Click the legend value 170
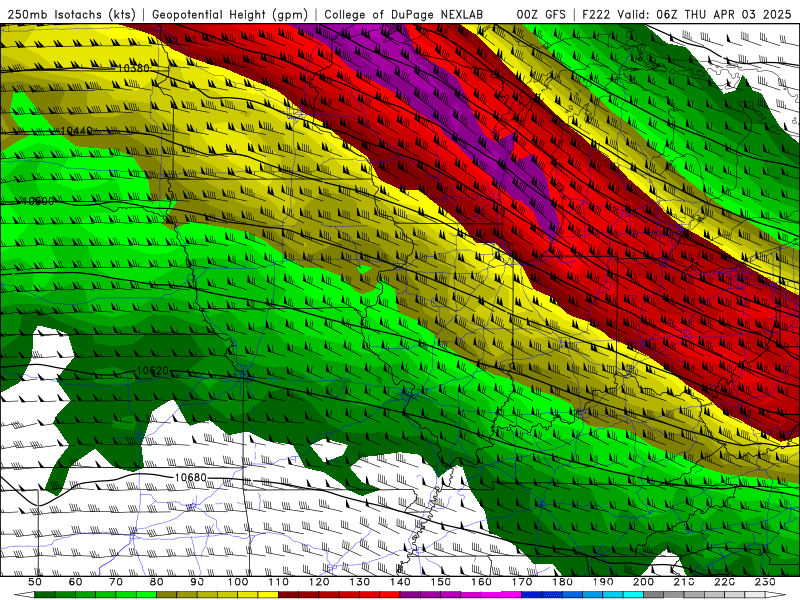The width and height of the screenshot is (800, 600). [521, 582]
